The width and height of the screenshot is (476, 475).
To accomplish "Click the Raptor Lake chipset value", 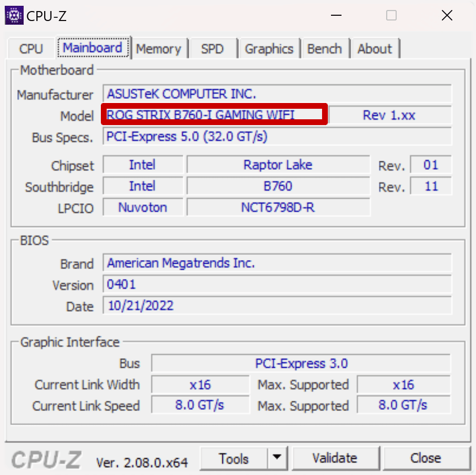I will (278, 165).
